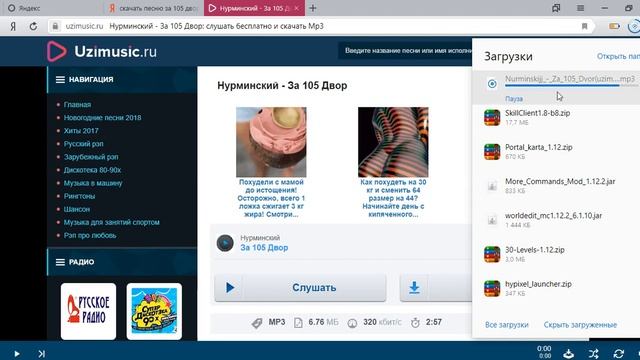This screenshot has height=360, width=640.
Task: Open Хиты 2017 navigation link
Action: pyautogui.click(x=81, y=131)
